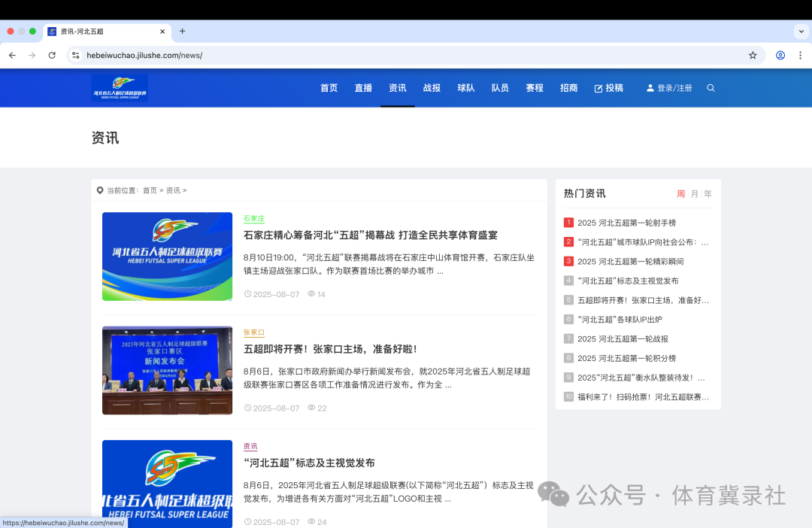This screenshot has height=528, width=812.
Task: Click the 登录/注册 login link
Action: click(x=669, y=88)
